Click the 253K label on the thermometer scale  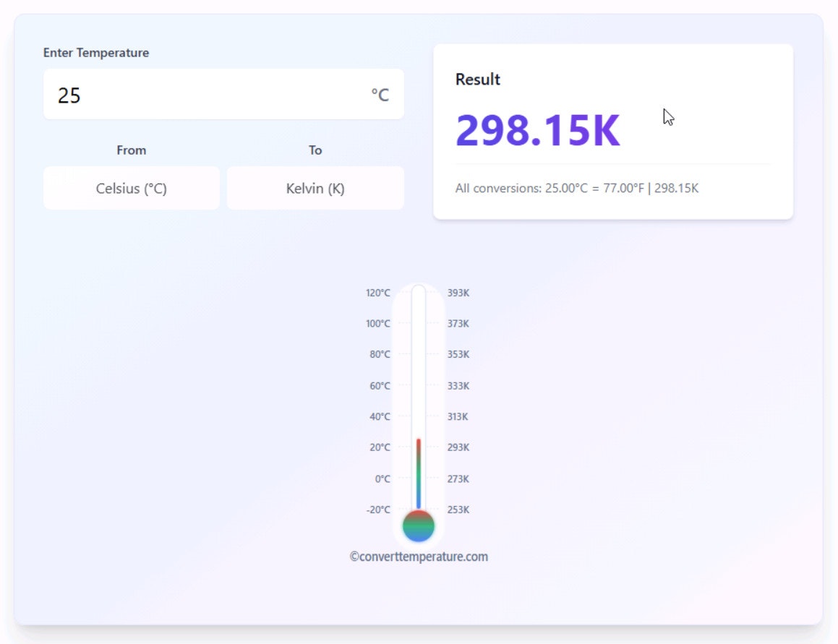[458, 510]
